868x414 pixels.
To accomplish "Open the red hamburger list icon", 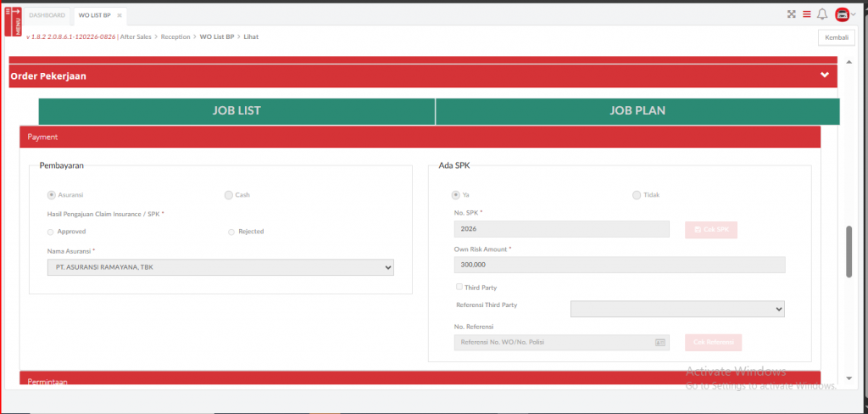I will click(806, 14).
